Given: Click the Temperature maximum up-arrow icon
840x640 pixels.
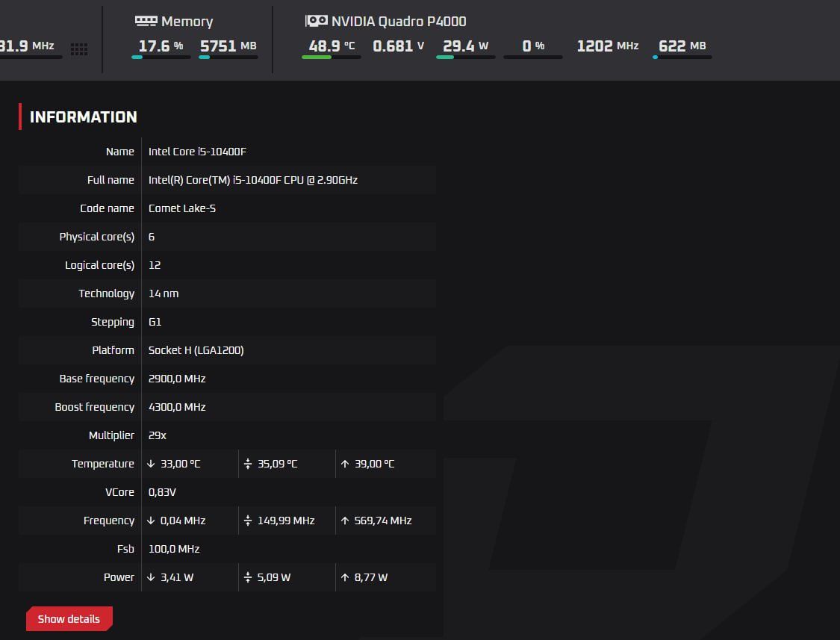Looking at the screenshot, I should click(x=345, y=464).
